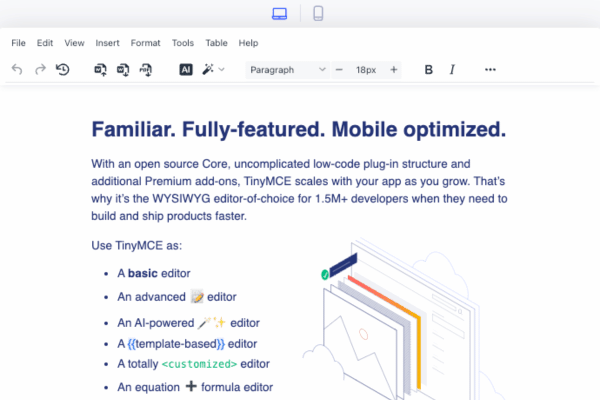
Task: Open the Help menu
Action: coord(248,43)
